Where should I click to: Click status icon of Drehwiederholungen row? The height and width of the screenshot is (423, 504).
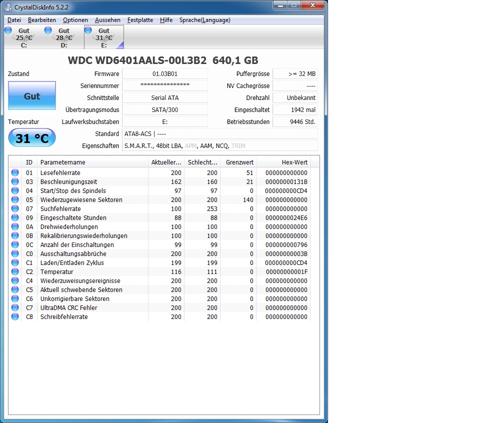[15, 226]
